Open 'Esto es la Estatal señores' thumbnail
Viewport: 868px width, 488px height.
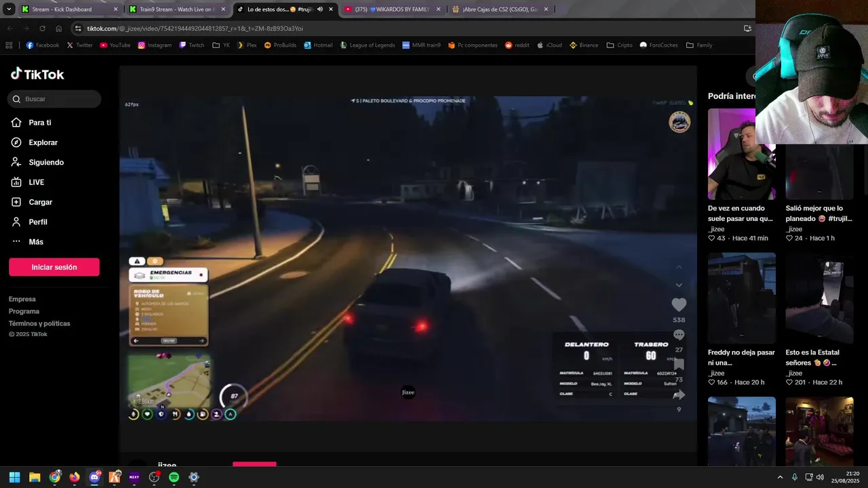click(x=819, y=298)
